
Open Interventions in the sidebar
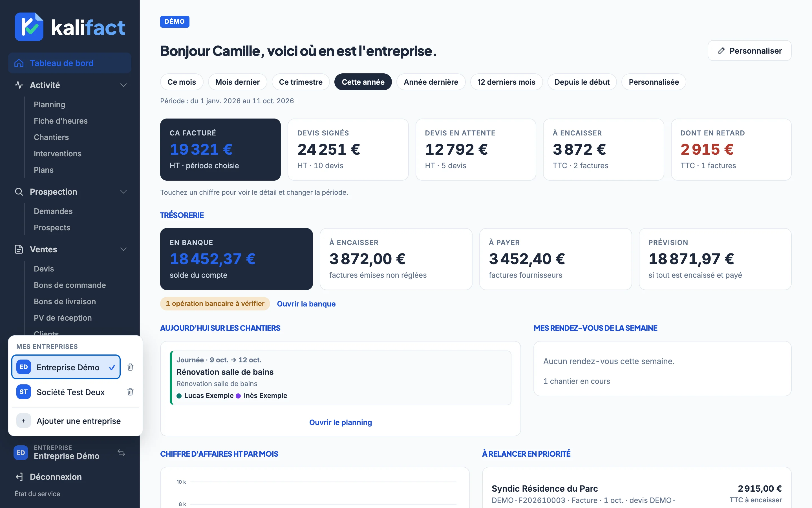58,154
